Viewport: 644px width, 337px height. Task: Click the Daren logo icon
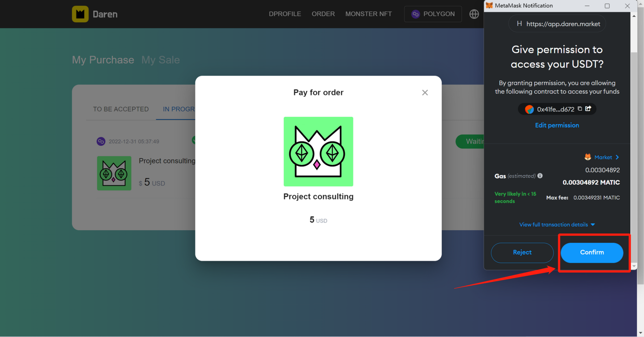coord(80,14)
